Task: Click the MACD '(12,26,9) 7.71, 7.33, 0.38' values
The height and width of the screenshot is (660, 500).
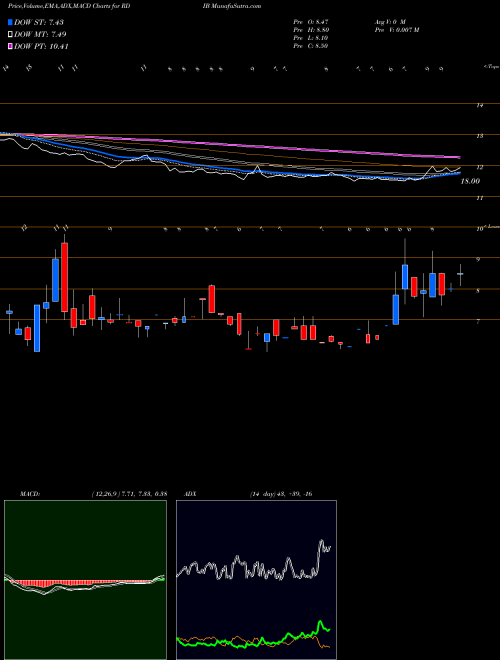Action: point(129,494)
